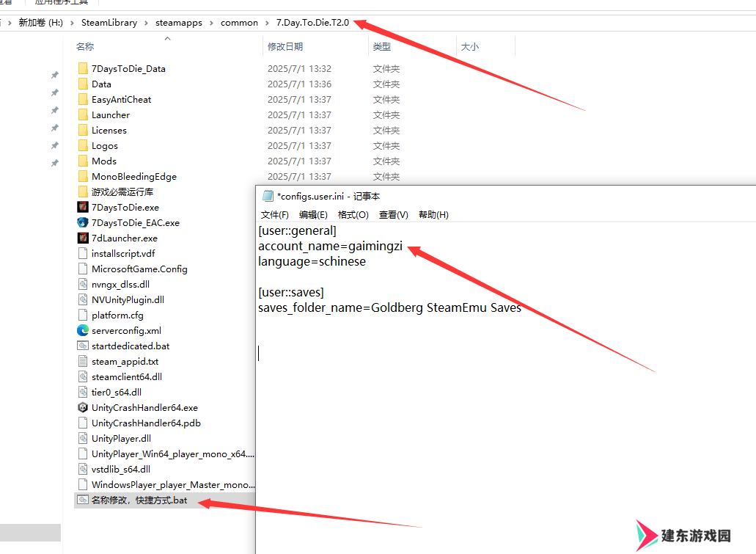The width and height of the screenshot is (756, 554).
Task: Select the Data folder icon
Action: click(83, 84)
